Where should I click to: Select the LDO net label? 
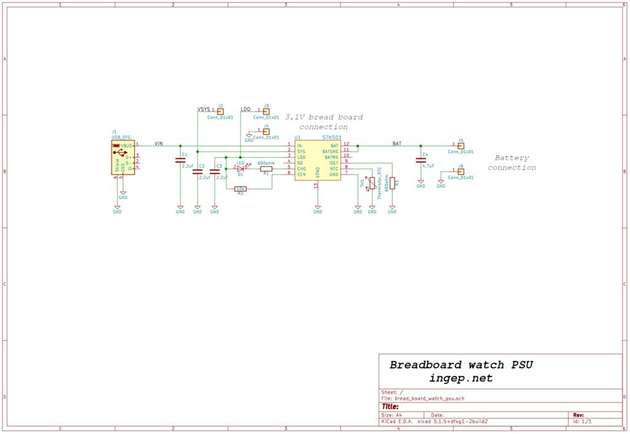coord(245,109)
